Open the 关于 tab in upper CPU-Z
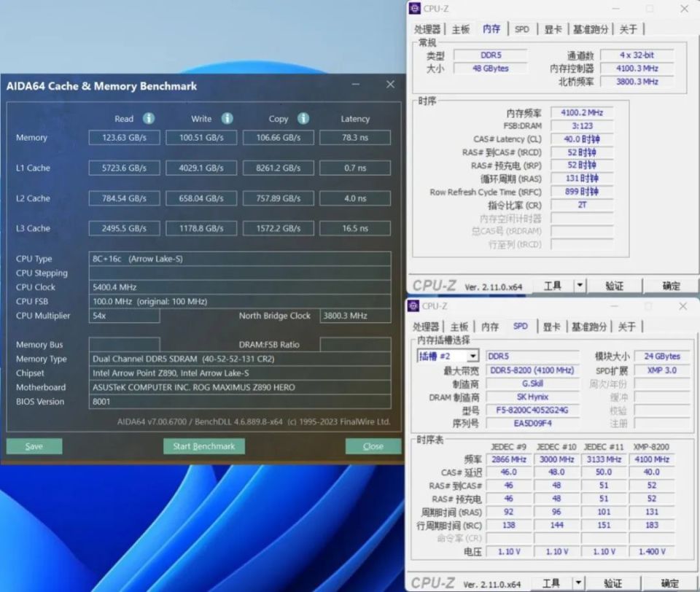Screen dimensions: 700x592 point(628,29)
